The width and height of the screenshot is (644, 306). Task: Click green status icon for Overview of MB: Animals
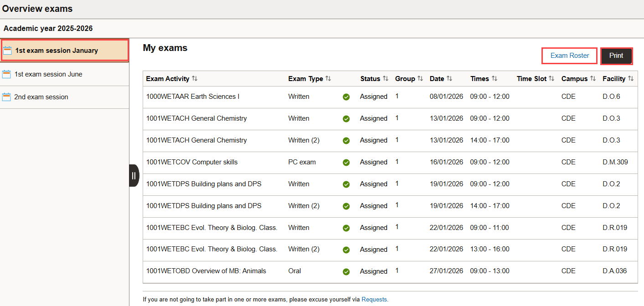(x=346, y=272)
